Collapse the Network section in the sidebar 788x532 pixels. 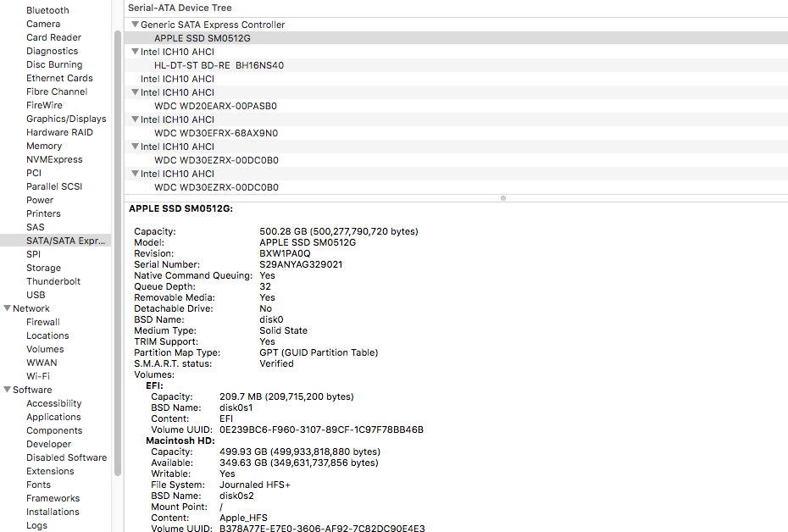7,308
